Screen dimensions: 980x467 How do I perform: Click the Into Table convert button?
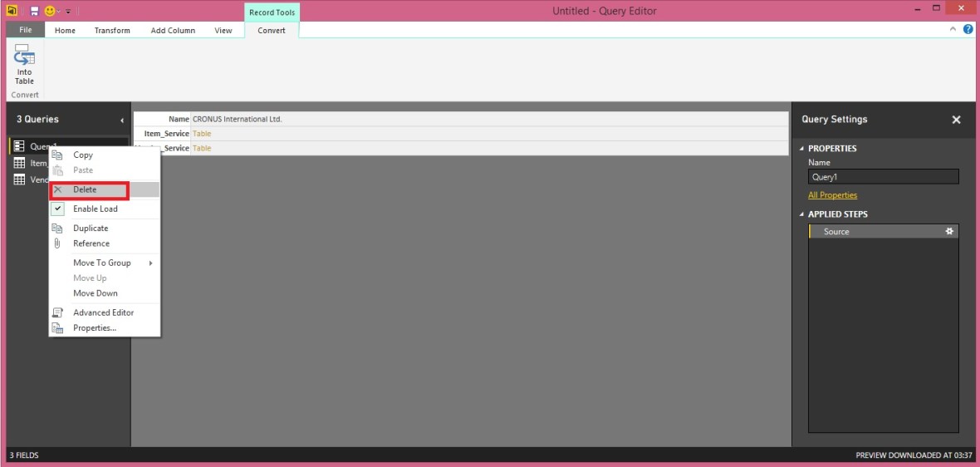[25, 65]
